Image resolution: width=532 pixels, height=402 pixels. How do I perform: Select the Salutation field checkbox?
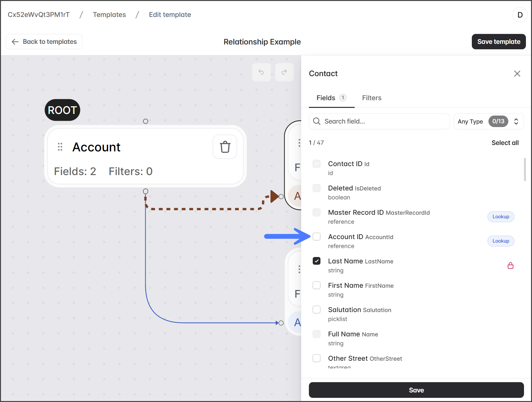click(317, 310)
